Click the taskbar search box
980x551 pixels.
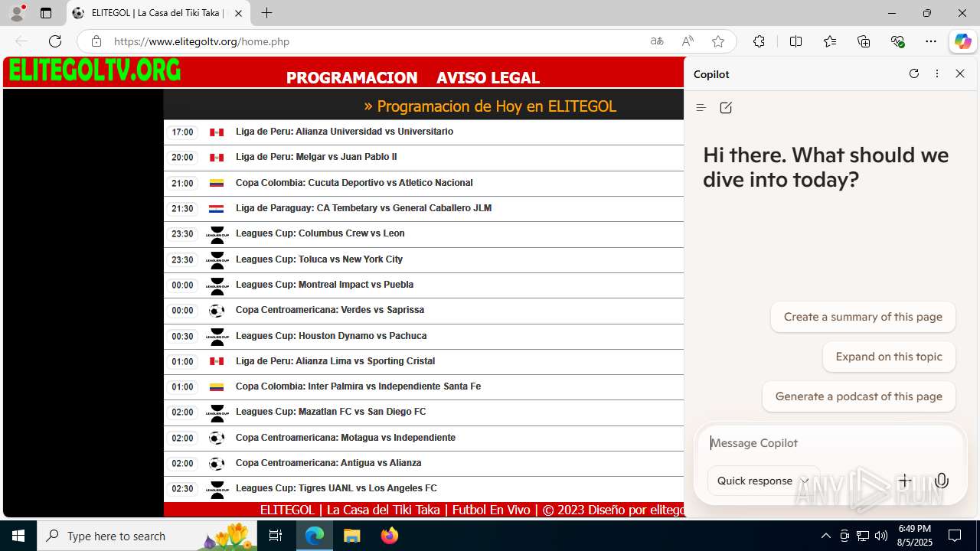click(x=147, y=536)
